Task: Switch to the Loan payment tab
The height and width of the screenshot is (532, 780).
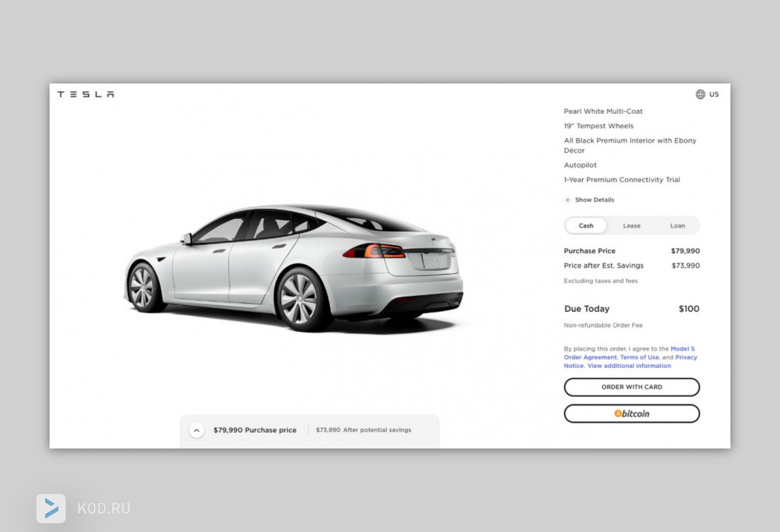Action: 677,226
